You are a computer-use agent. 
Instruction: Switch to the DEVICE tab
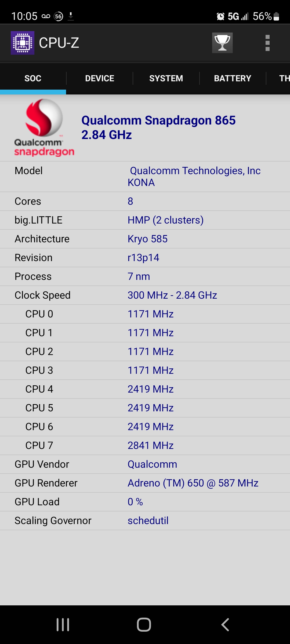(100, 78)
